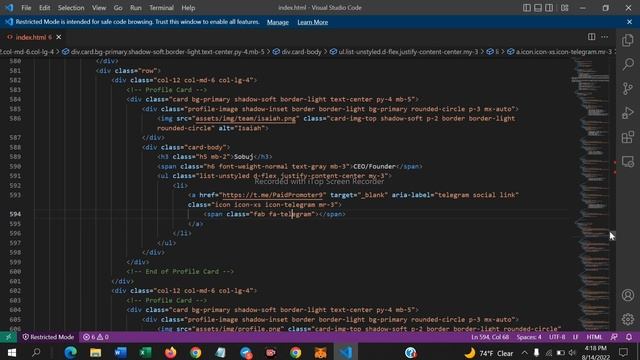Image resolution: width=640 pixels, height=360 pixels.
Task: Click End of Profile Card comment
Action: coord(180,271)
